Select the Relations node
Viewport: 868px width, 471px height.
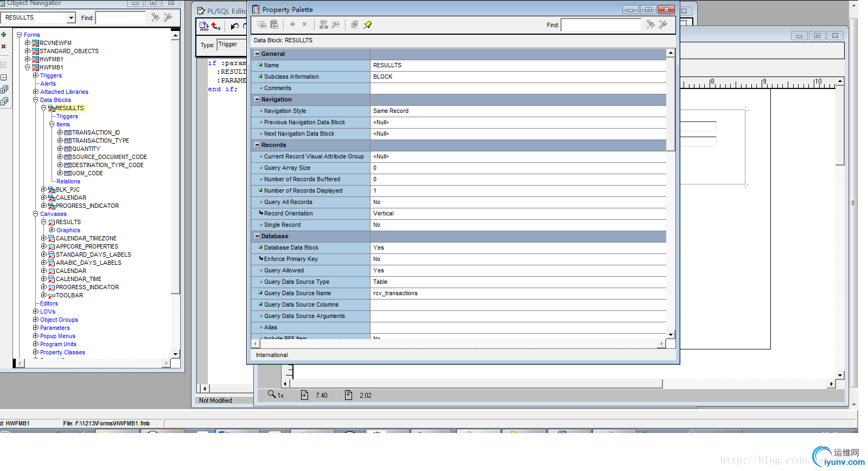click(68, 181)
